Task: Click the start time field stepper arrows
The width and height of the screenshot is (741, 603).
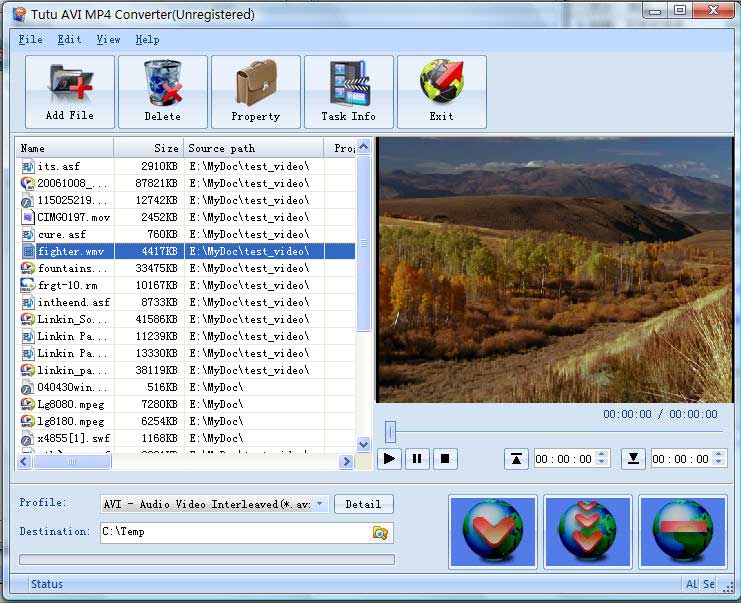Action: [x=602, y=458]
